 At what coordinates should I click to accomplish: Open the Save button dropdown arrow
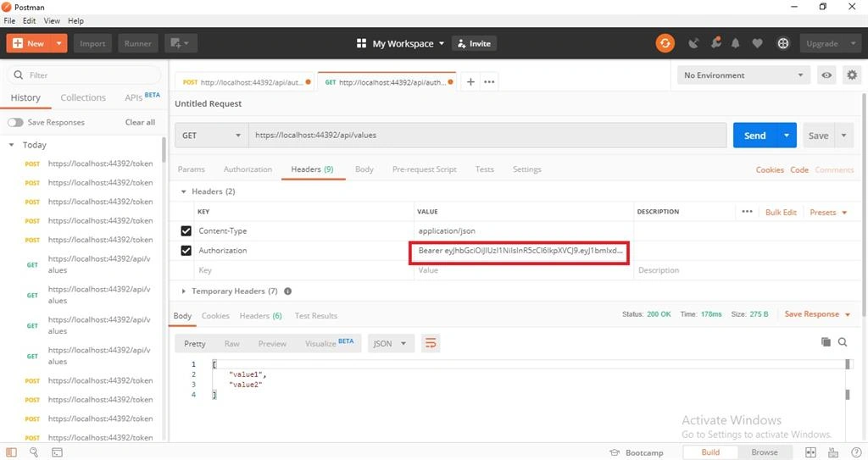click(x=843, y=135)
